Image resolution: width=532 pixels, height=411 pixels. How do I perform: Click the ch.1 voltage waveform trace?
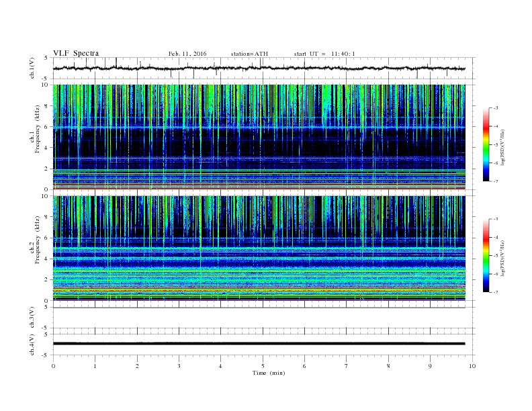(259, 68)
